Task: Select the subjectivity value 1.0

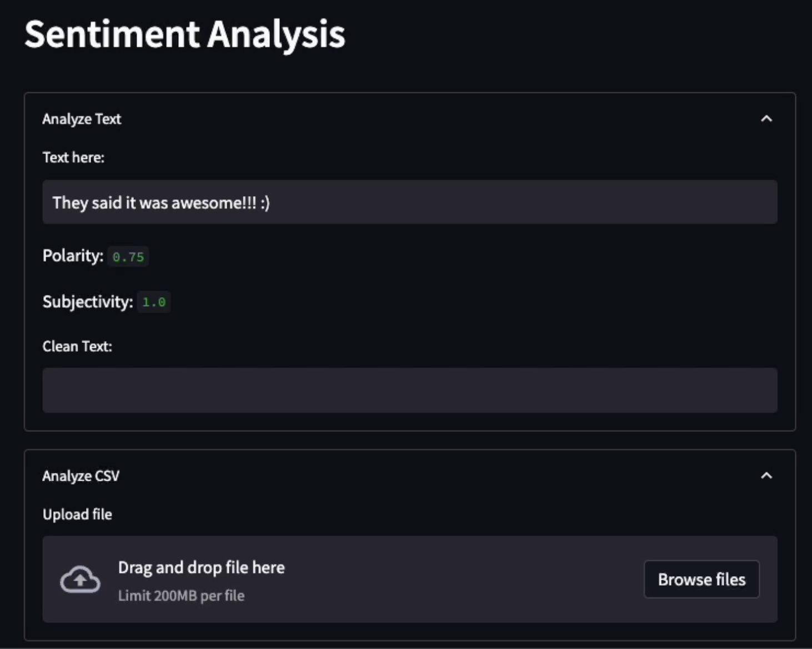Action: pyautogui.click(x=154, y=302)
